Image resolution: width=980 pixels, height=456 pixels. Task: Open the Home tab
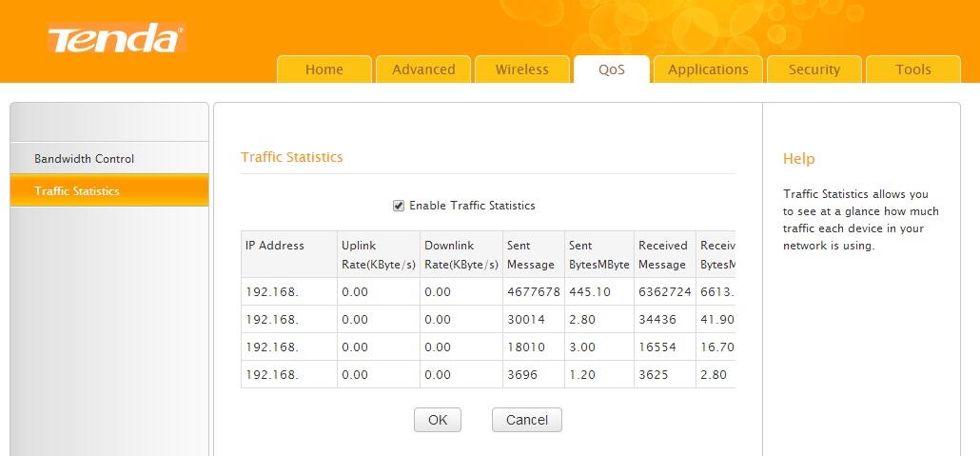[x=323, y=69]
